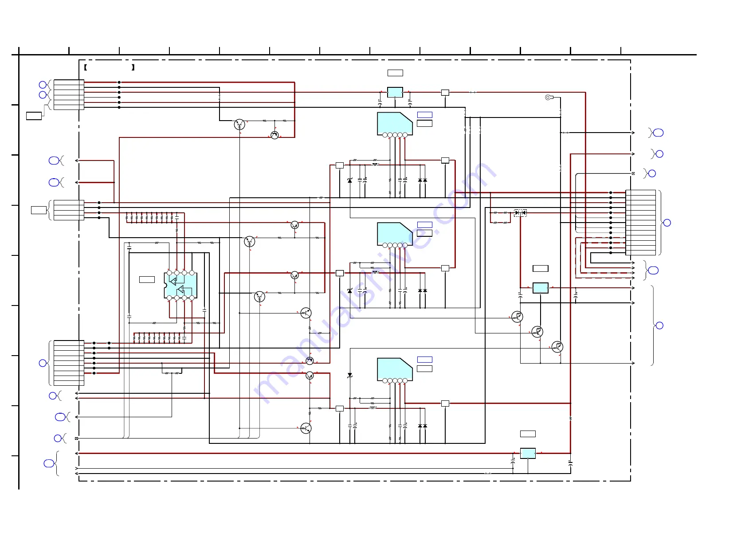This screenshot has width=745, height=560.
Task: Click the blue reference circle beside right large connector brace
Action: click(x=667, y=223)
